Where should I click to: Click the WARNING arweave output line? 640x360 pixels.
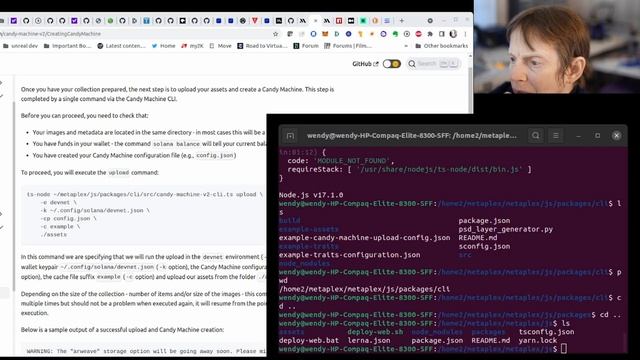click(x=146, y=351)
